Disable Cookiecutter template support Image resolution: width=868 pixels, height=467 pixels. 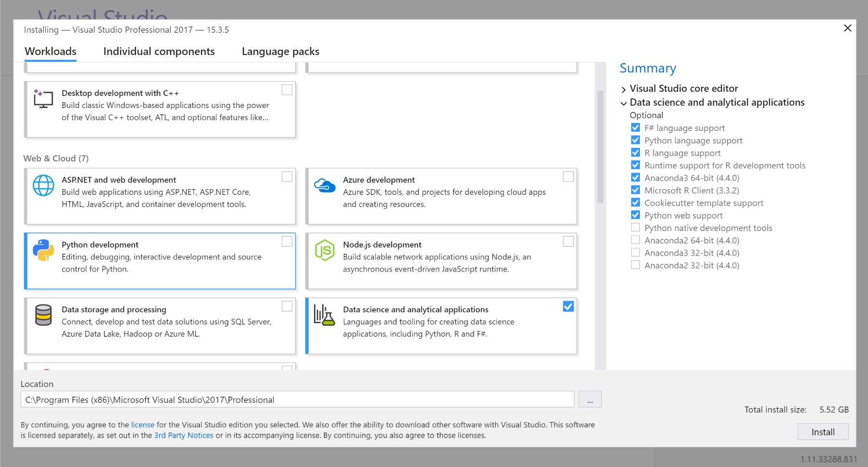coord(636,203)
